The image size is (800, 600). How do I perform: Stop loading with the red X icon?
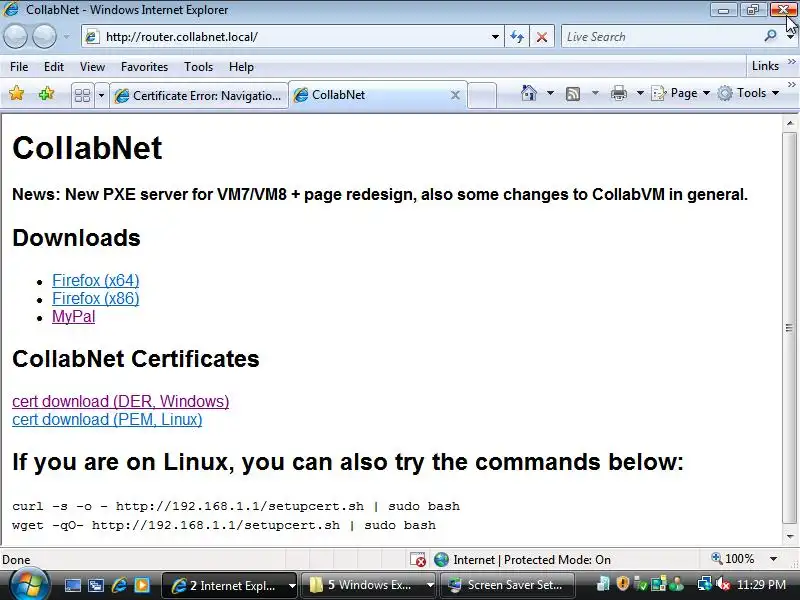pyautogui.click(x=542, y=37)
